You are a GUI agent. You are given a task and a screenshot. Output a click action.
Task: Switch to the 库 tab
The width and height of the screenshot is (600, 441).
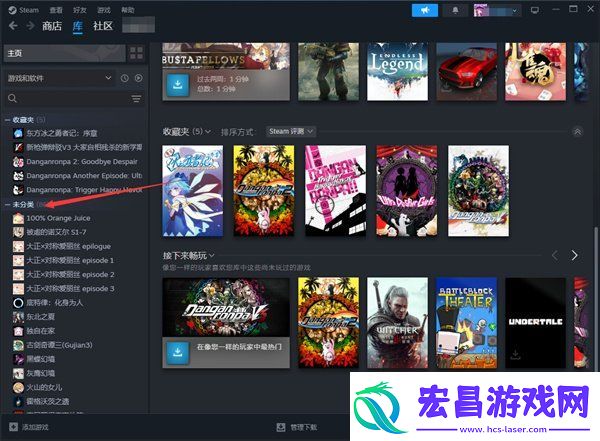(x=78, y=26)
